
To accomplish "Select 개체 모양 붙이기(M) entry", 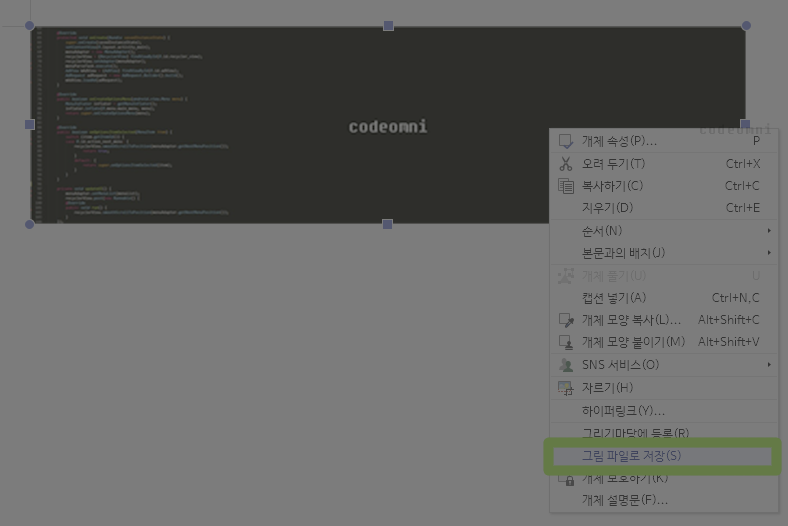I will click(x=664, y=342).
